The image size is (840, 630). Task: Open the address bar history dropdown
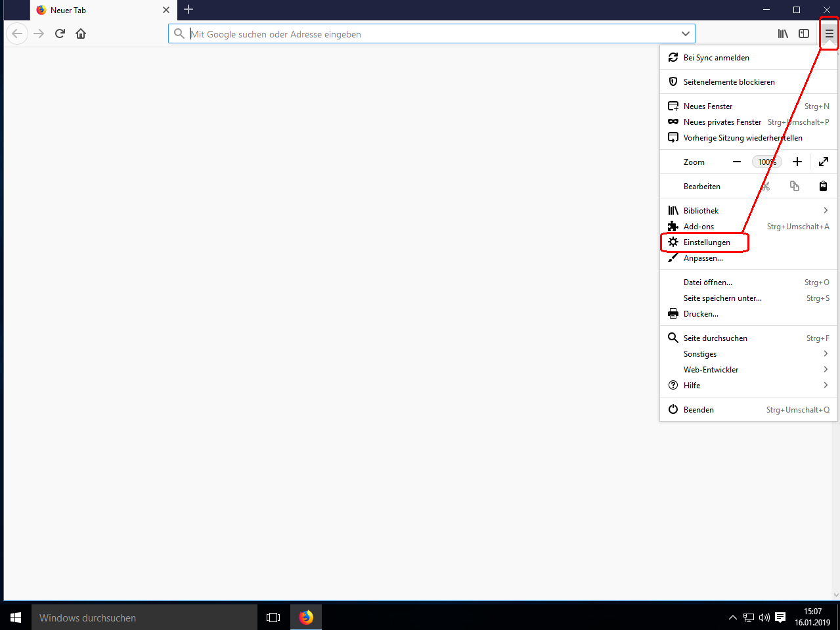[685, 34]
